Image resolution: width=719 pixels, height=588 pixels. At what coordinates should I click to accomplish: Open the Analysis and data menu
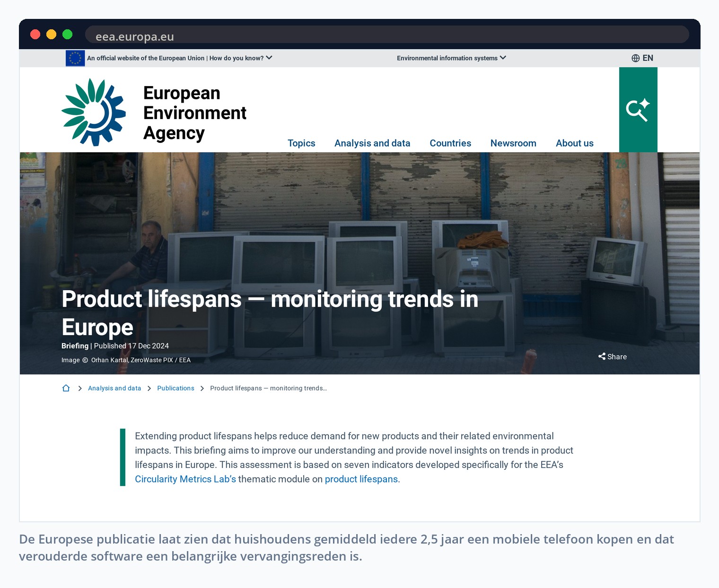372,143
